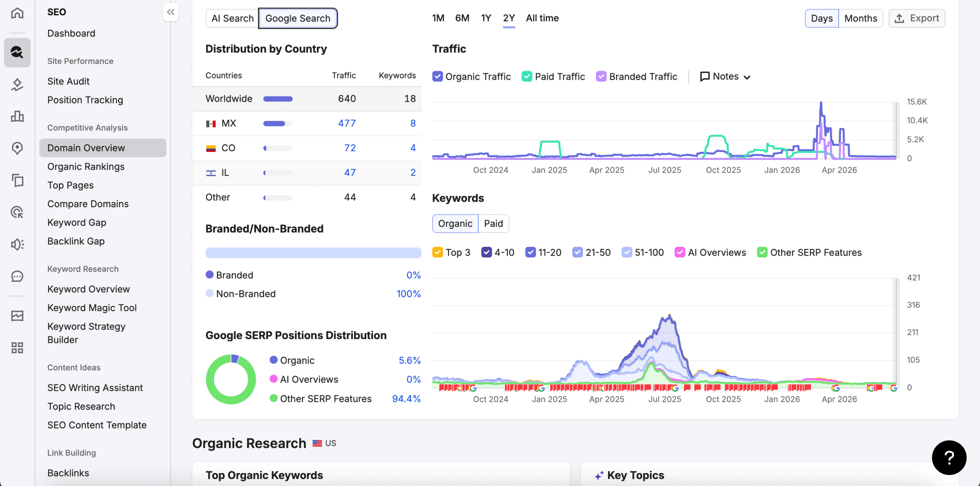Switch to Google Search tab
The height and width of the screenshot is (486, 980).
click(298, 18)
